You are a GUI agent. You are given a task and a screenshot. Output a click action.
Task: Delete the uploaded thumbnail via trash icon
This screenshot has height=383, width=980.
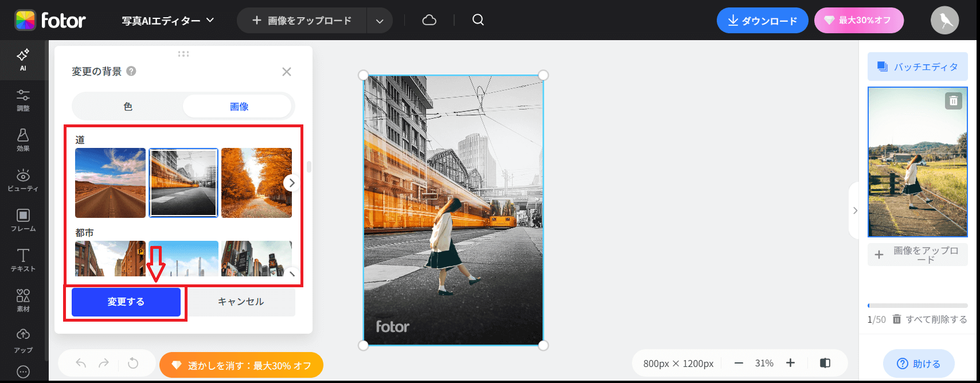click(x=953, y=101)
